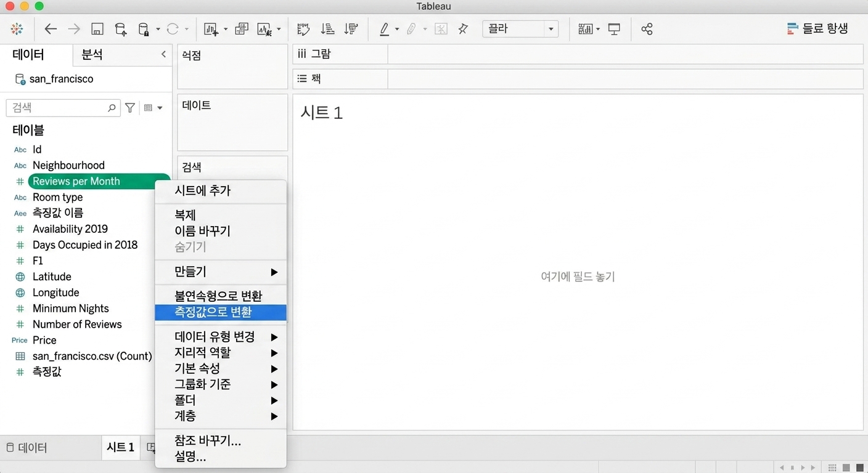Expand the 데이터 유형 변경 submenu
The height and width of the screenshot is (473, 868).
click(221, 337)
